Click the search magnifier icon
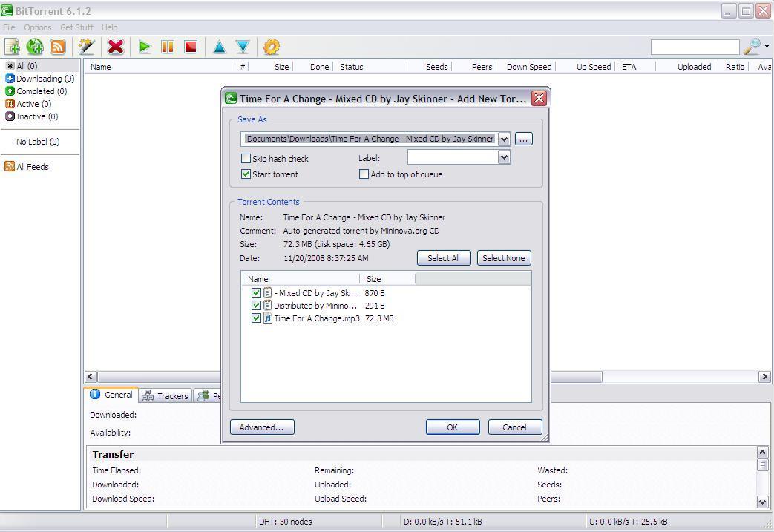 point(752,47)
